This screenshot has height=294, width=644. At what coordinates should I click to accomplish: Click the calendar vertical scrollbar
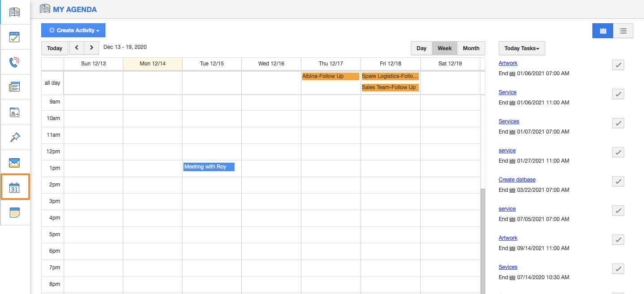pos(483,241)
